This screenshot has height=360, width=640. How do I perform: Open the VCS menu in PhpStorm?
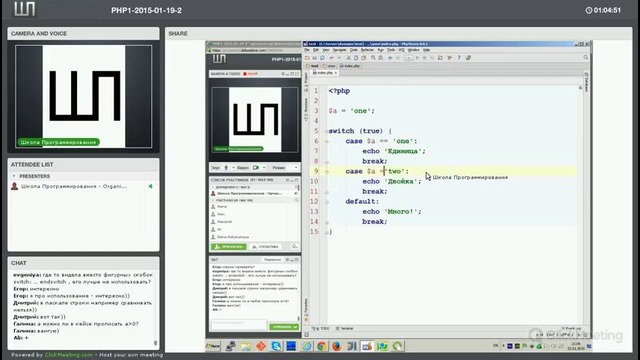(x=401, y=50)
